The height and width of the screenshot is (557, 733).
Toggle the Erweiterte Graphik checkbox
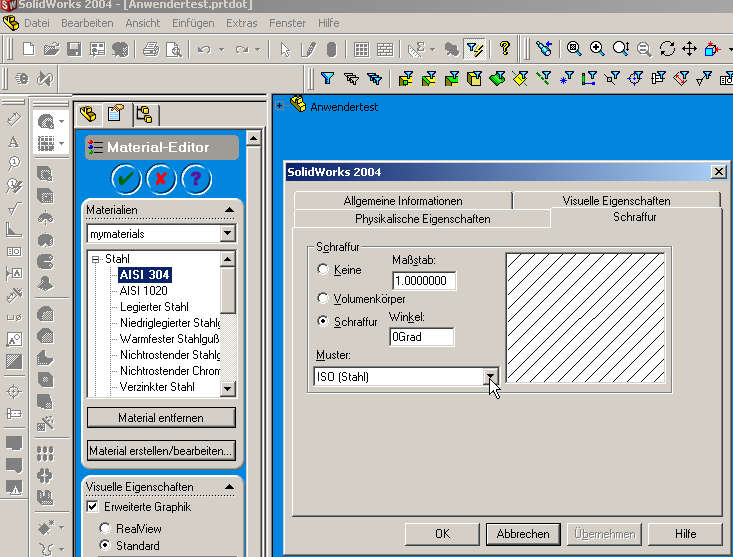(x=93, y=507)
